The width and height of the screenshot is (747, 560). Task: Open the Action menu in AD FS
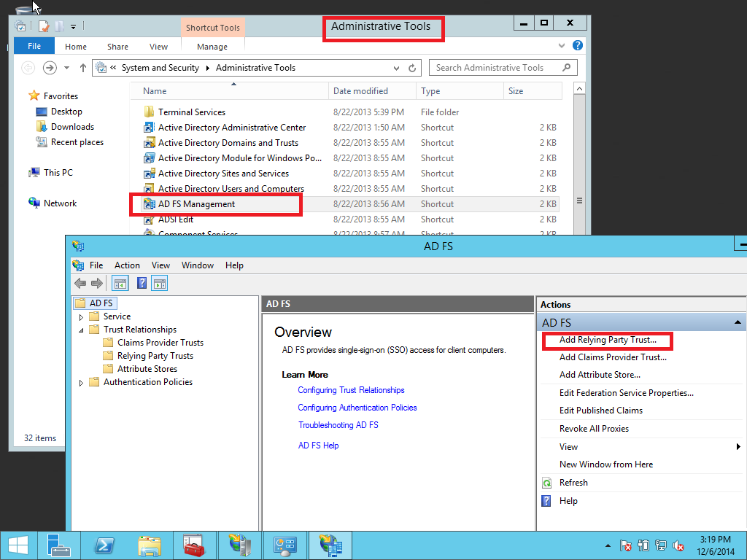click(x=127, y=265)
